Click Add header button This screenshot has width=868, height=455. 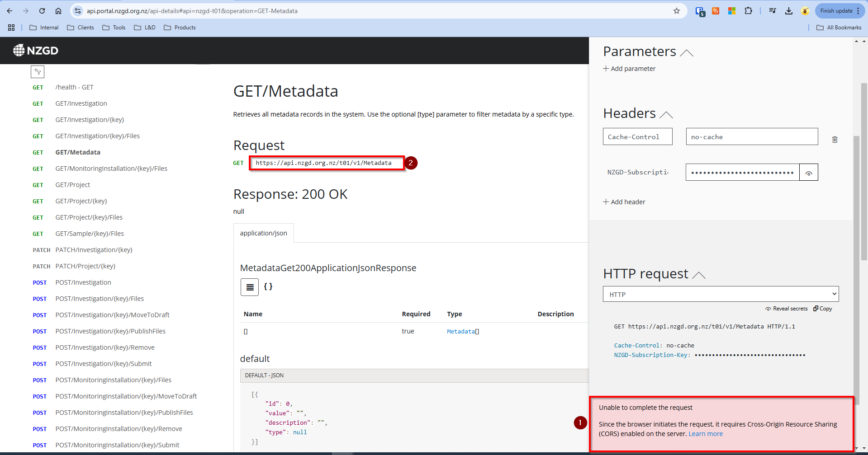[624, 202]
